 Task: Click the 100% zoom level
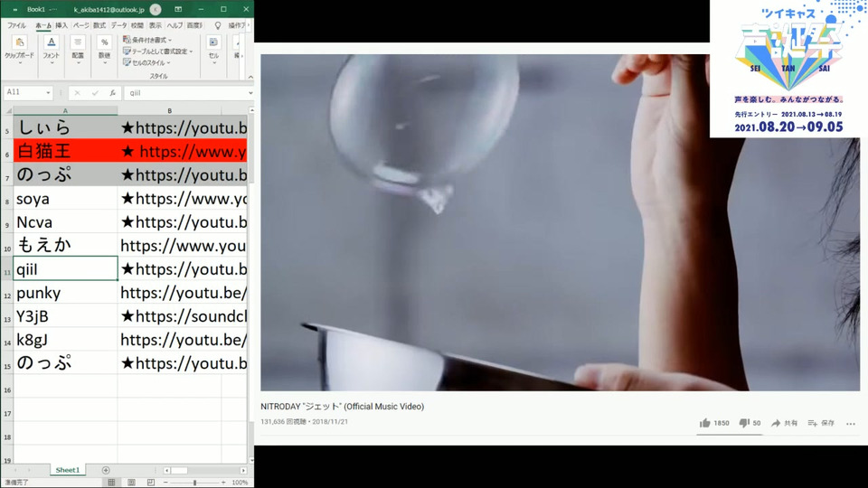pos(240,483)
